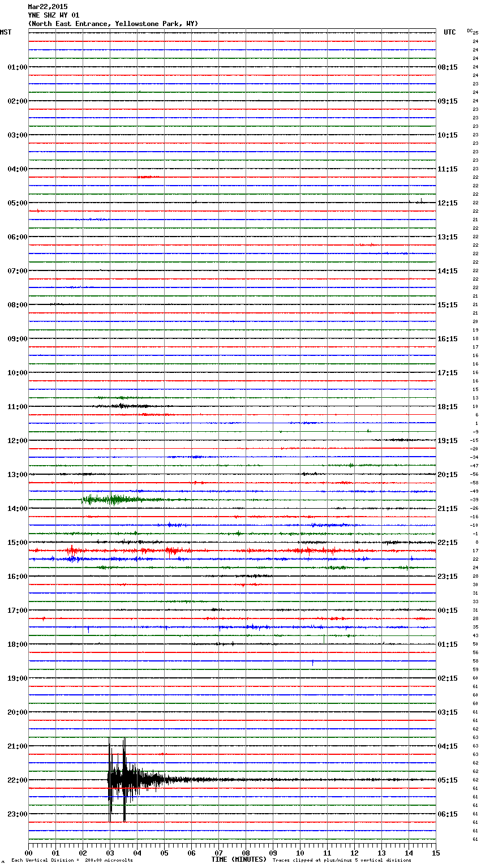Click the DC column value -56

point(475,475)
